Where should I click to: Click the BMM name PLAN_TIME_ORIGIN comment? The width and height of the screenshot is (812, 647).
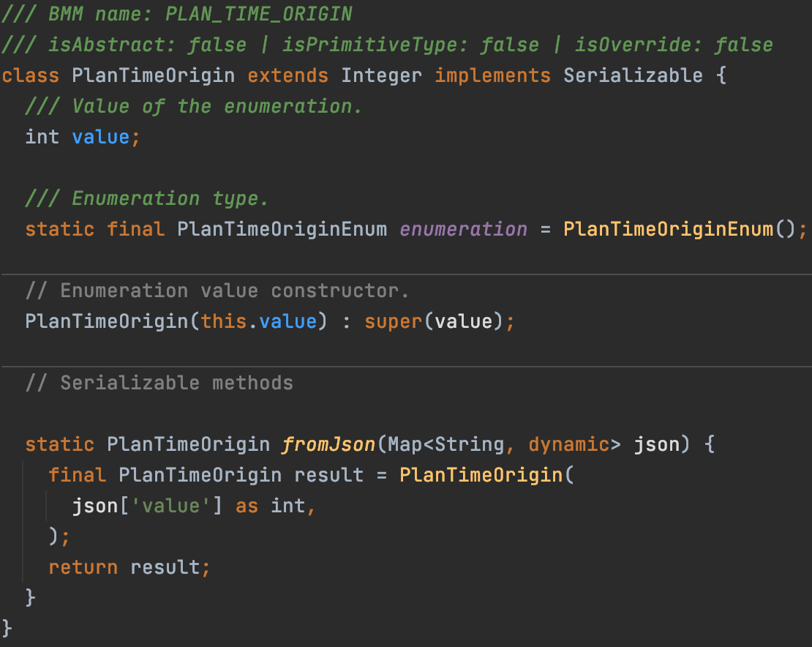click(x=176, y=14)
